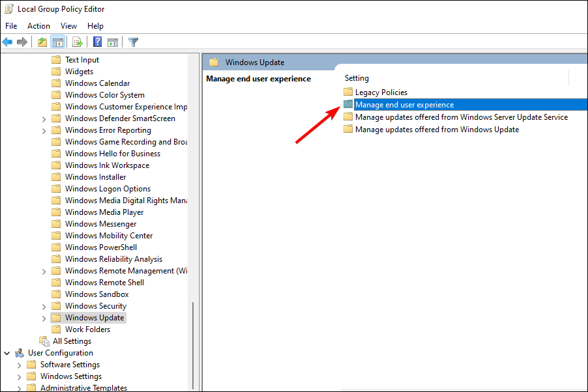Select Windows Hello for Business folder
The image size is (588, 392).
point(113,154)
